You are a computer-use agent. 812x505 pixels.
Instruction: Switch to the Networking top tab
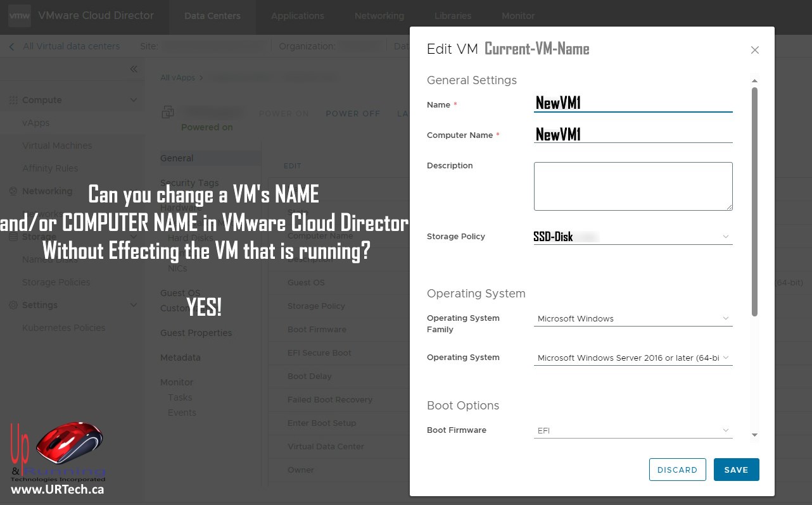[379, 16]
